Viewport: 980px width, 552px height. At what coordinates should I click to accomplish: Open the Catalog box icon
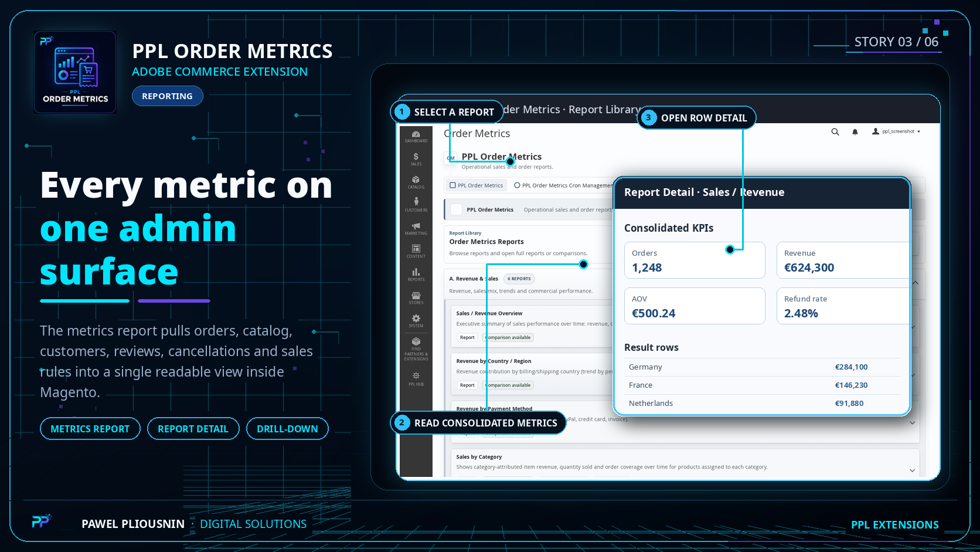tap(416, 182)
